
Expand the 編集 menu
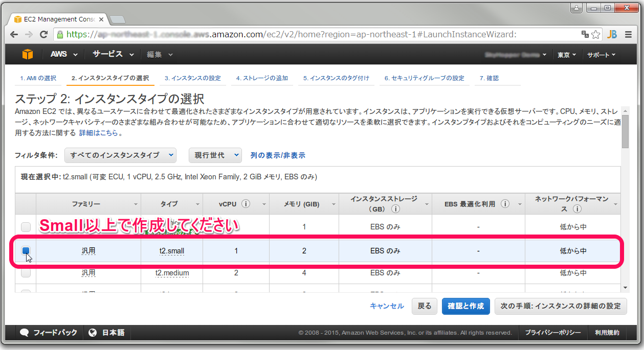[x=160, y=54]
